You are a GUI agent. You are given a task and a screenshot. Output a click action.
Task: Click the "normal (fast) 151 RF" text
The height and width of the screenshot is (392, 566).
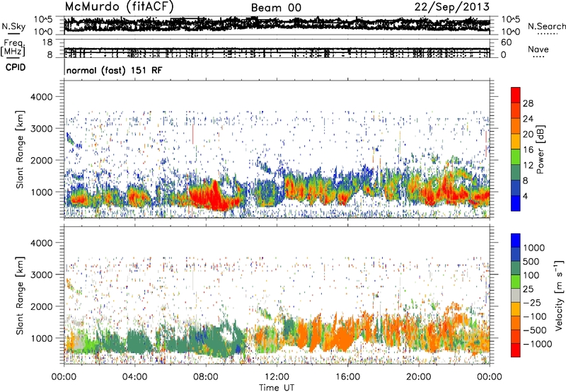click(115, 70)
